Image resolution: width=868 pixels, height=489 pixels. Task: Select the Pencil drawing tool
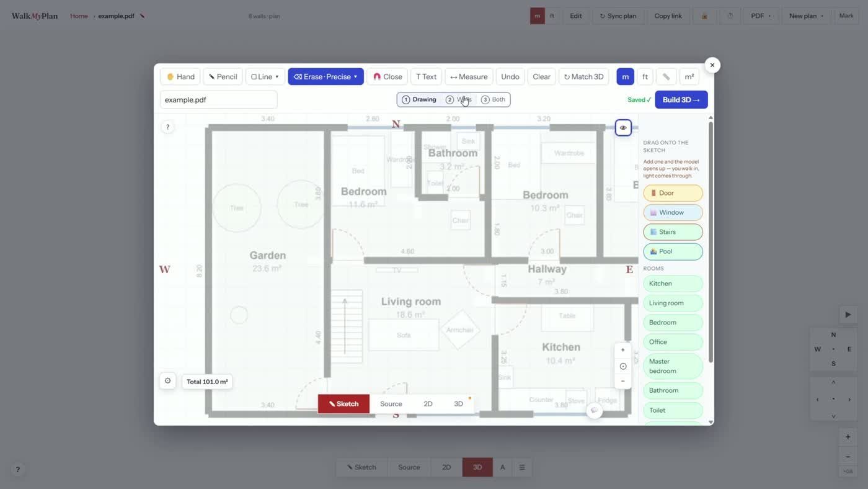pos(223,76)
